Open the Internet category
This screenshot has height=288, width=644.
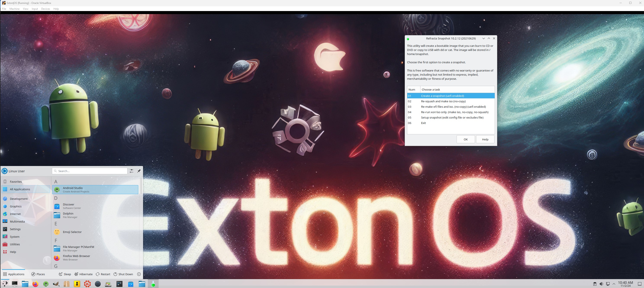(26, 214)
